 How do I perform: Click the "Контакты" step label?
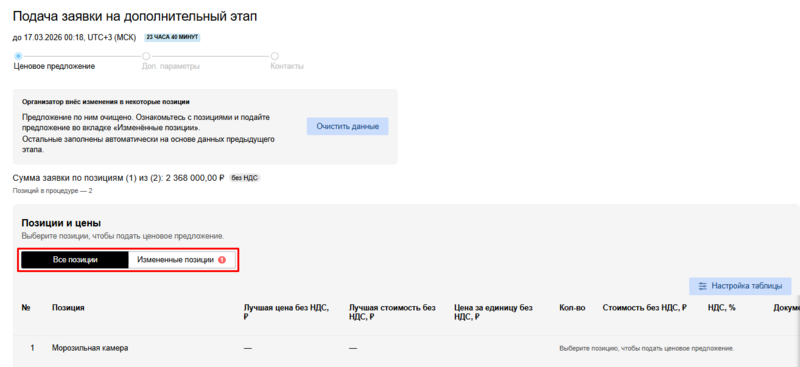click(287, 66)
